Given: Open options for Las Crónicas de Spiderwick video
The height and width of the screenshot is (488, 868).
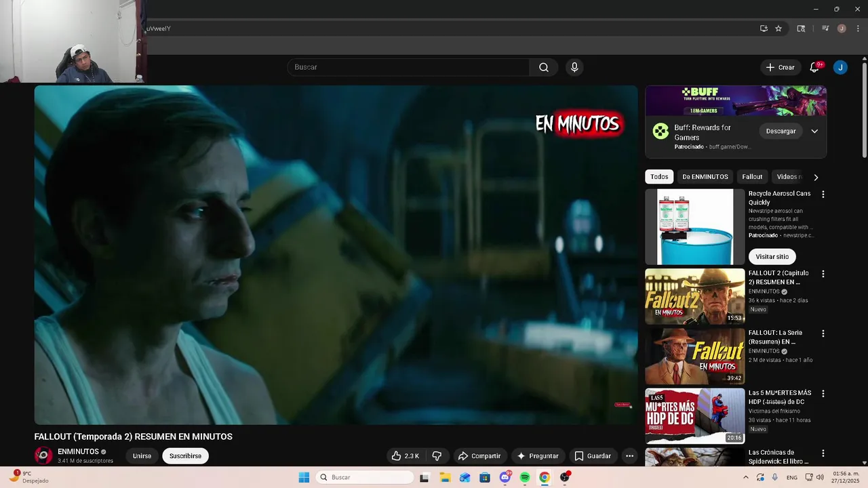Looking at the screenshot, I should pyautogui.click(x=823, y=453).
